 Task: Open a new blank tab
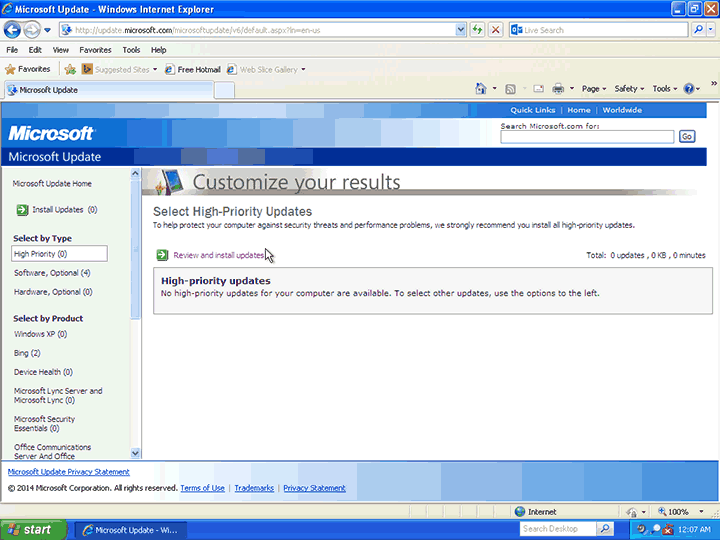click(225, 90)
